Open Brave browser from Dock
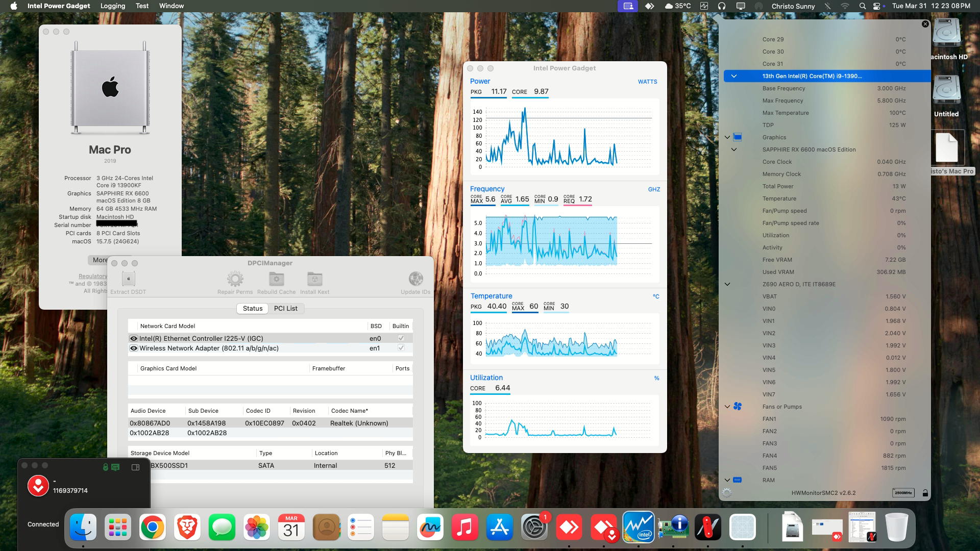Viewport: 980px width, 551px height. click(x=187, y=527)
